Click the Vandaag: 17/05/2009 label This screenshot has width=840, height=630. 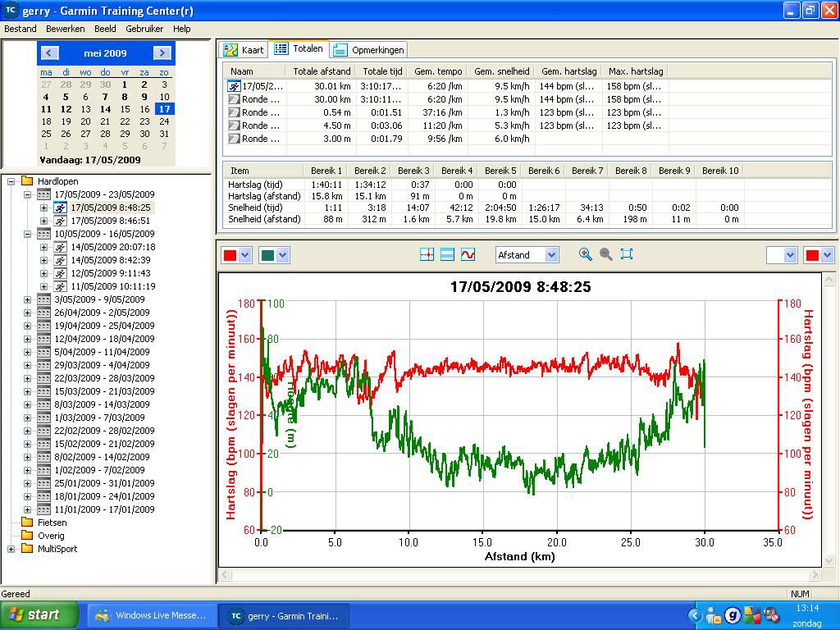click(90, 160)
